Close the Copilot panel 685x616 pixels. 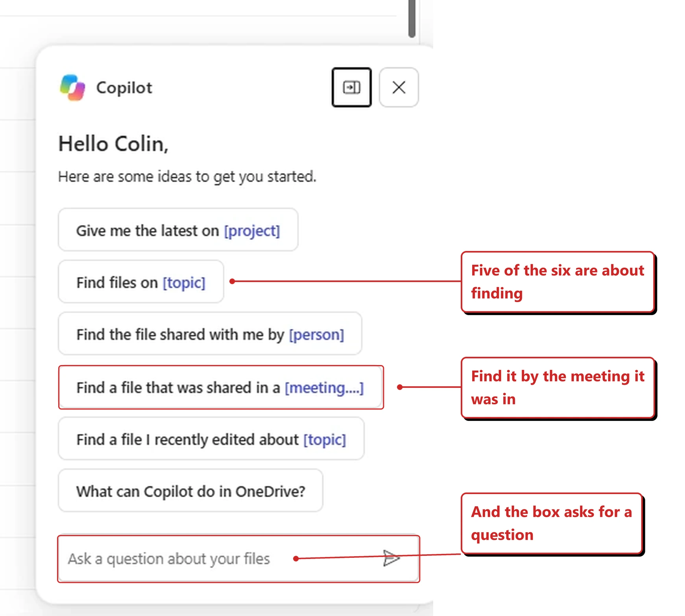[399, 87]
